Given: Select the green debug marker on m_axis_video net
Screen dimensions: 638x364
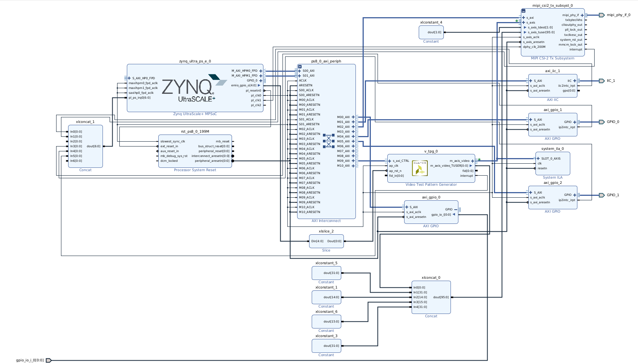Looking at the screenshot, I should pos(479,159).
